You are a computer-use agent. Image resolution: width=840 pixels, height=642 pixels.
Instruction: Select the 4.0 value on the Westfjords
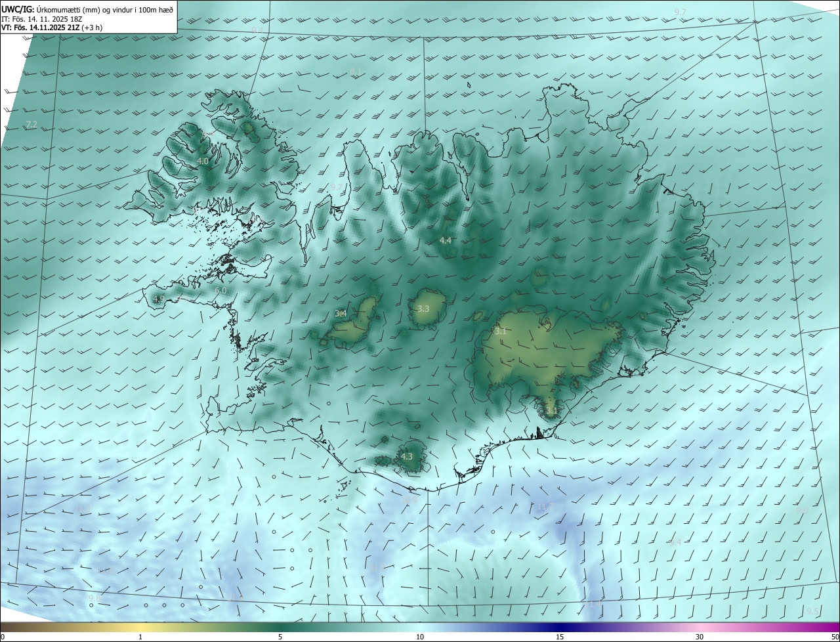click(x=203, y=161)
